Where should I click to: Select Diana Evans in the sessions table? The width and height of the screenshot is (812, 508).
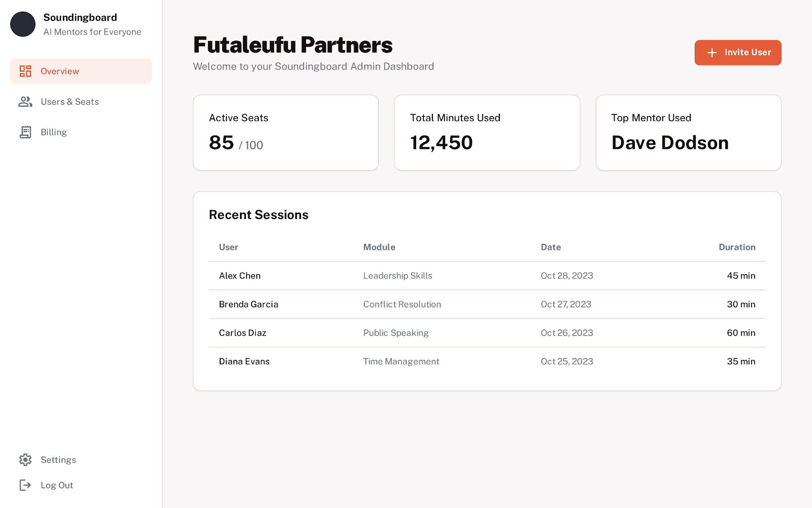coord(244,362)
